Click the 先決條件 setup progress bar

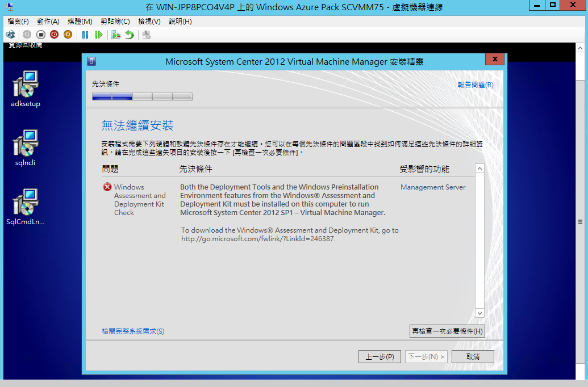[x=142, y=96]
